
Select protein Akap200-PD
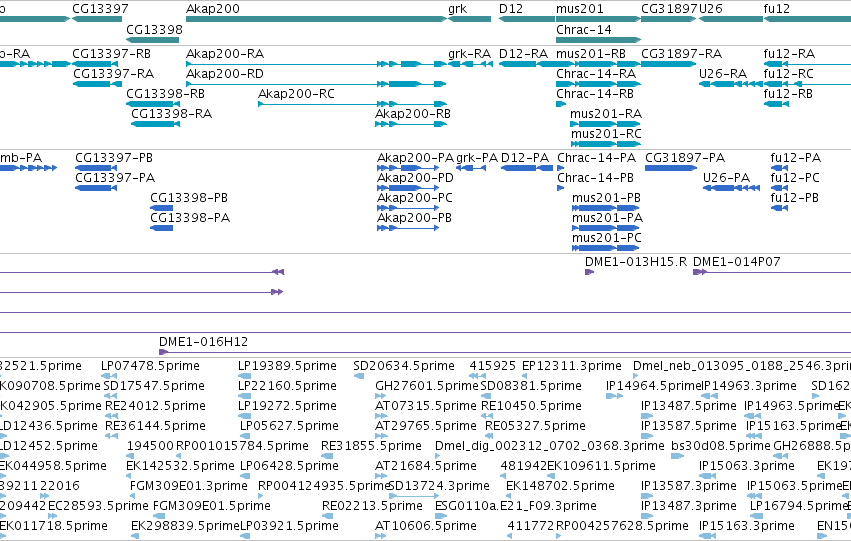coord(408,188)
